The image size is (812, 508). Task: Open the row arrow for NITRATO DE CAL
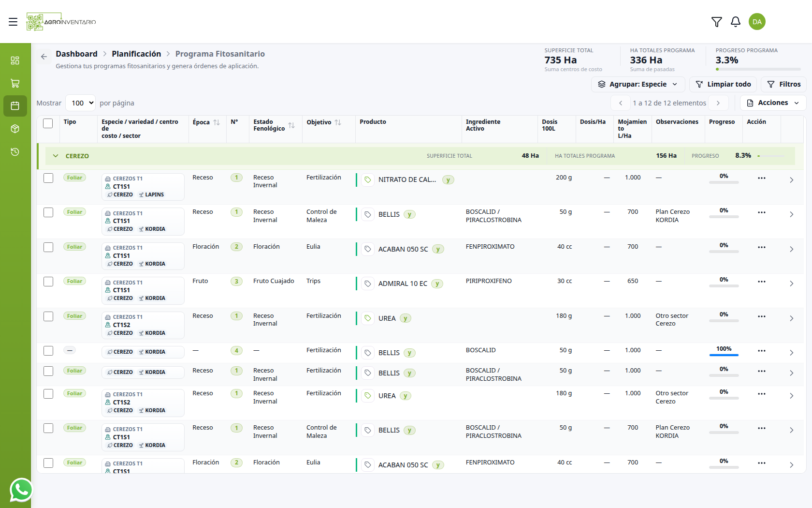(x=792, y=180)
